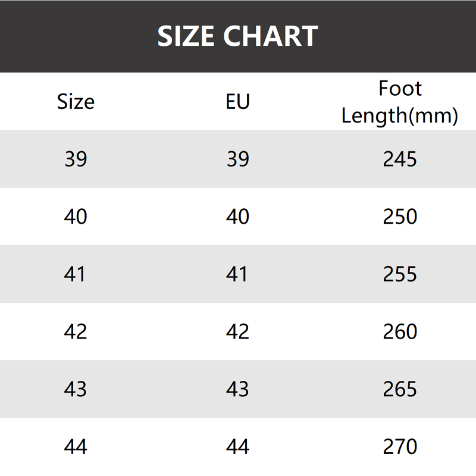Select the 250 foot length cell
The image size is (476, 476).
[x=400, y=217]
